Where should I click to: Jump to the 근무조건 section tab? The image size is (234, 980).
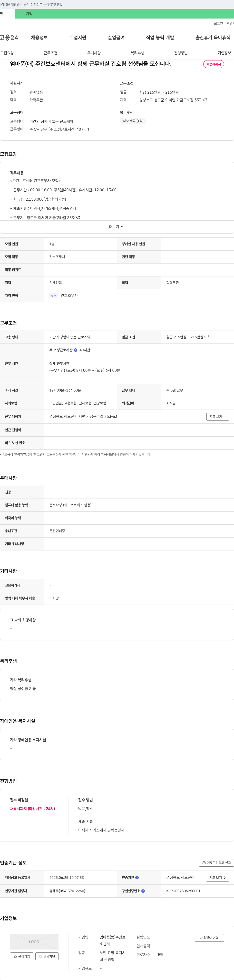coord(50,53)
